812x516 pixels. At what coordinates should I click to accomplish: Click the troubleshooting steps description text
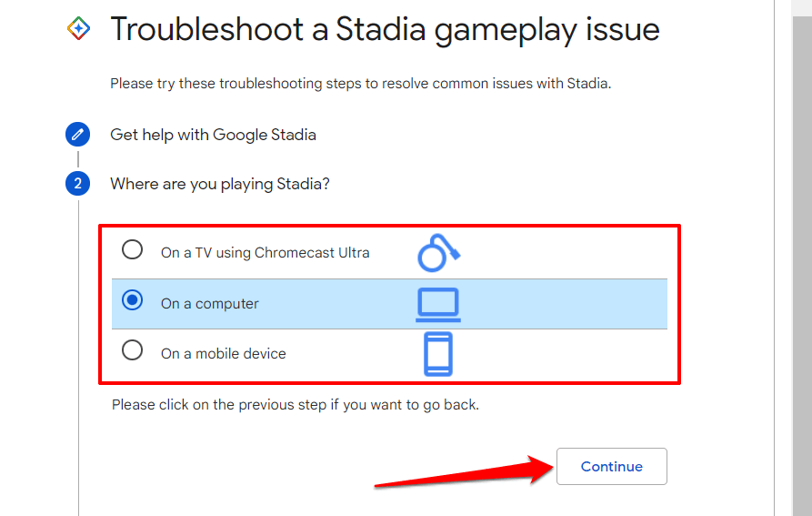360,84
